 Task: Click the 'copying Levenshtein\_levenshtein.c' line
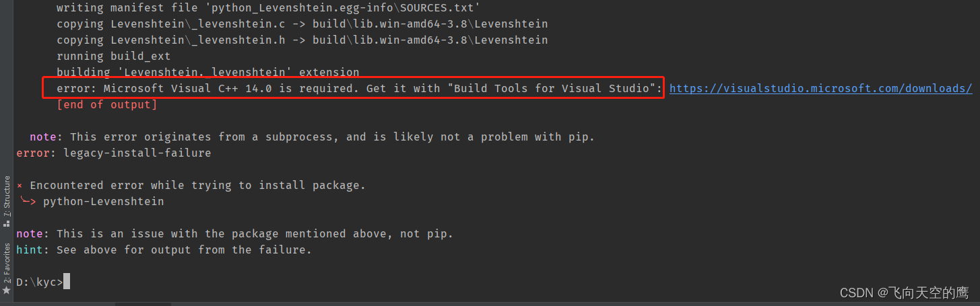tap(302, 24)
